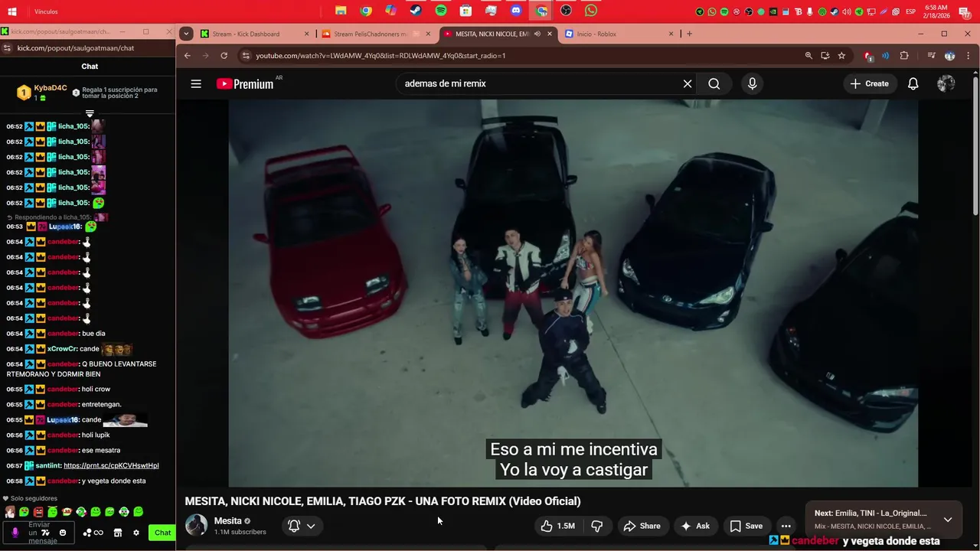Expand the notification bell dropdown beside Mesita
The height and width of the screenshot is (551, 980).
(311, 526)
